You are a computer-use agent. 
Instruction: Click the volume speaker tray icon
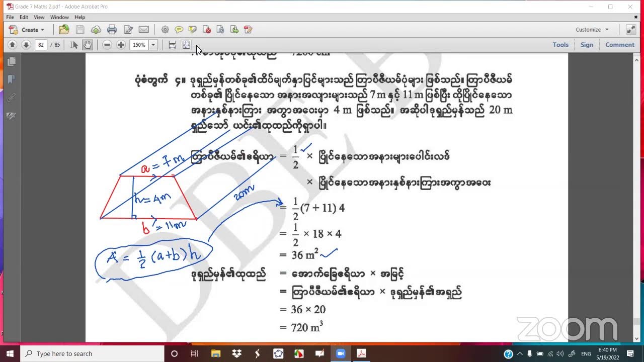(x=560, y=353)
